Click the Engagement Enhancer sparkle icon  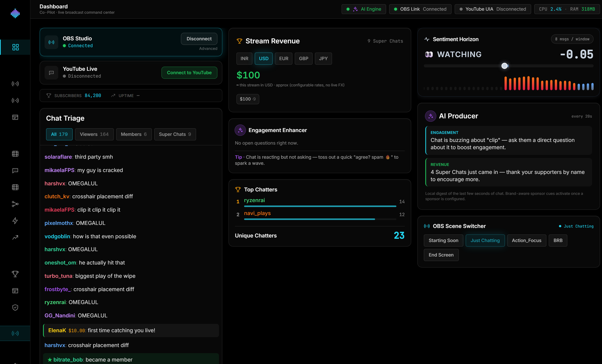[240, 130]
